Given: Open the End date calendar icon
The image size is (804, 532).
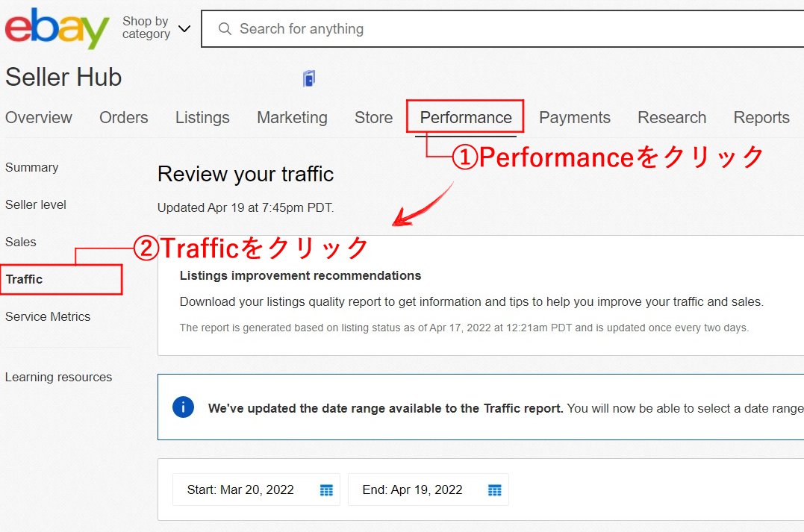Looking at the screenshot, I should coord(494,490).
